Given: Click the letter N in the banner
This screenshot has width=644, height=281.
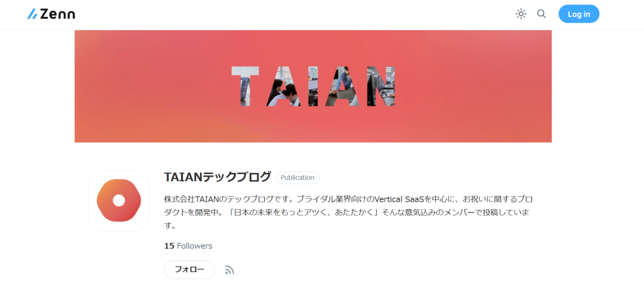Looking at the screenshot, I should 380,86.
